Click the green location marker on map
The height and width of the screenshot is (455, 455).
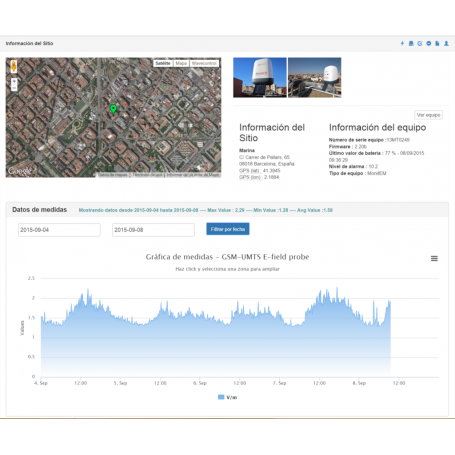(113, 109)
